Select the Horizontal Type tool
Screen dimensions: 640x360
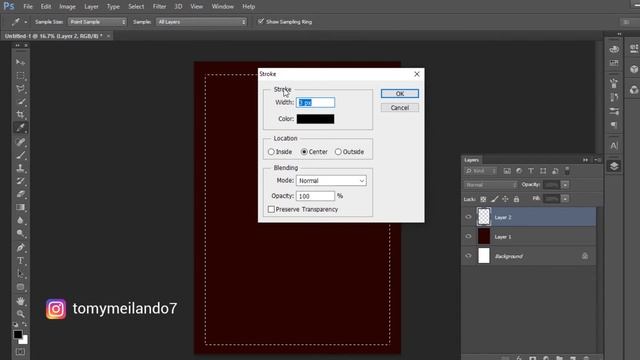[20, 260]
